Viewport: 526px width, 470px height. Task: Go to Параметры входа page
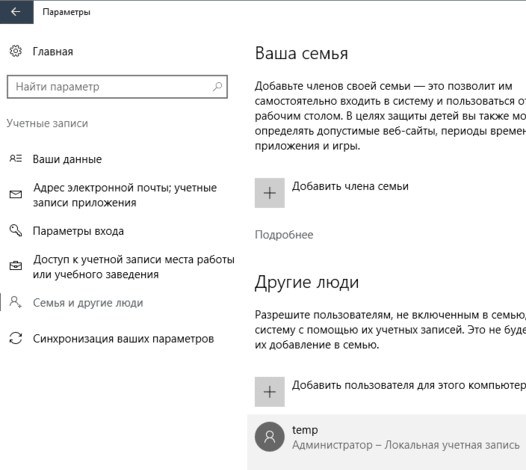tap(78, 231)
